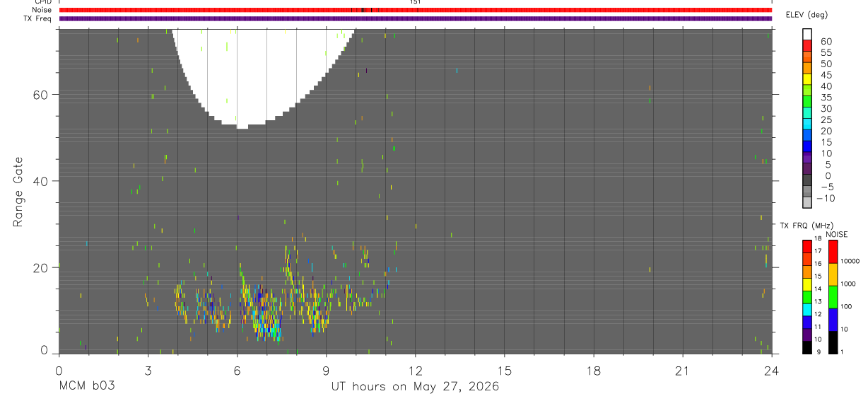Click the 'MCM b03' label
The image size is (868, 401).
click(x=86, y=386)
